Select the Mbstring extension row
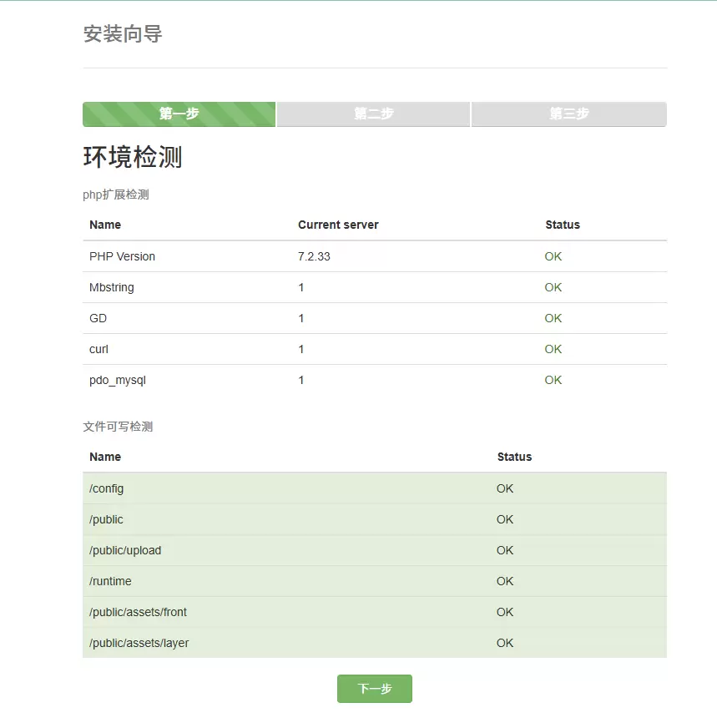This screenshot has height=728, width=717. 111,287
